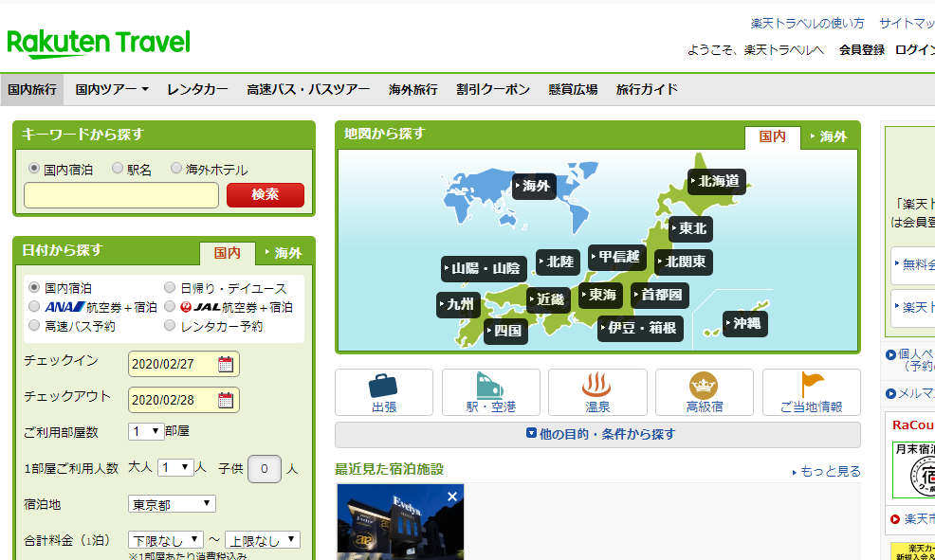935x560 pixels.
Task: Open the check-in calendar icon
Action: (226, 364)
